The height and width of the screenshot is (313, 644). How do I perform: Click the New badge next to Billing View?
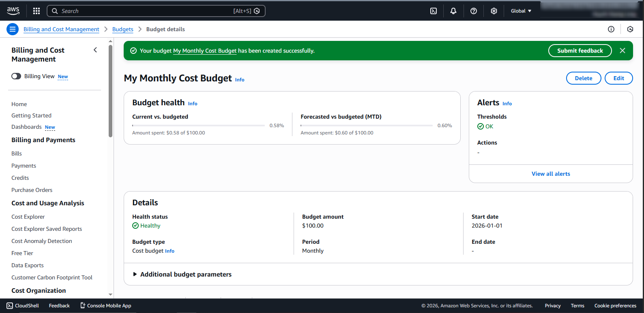[63, 77]
